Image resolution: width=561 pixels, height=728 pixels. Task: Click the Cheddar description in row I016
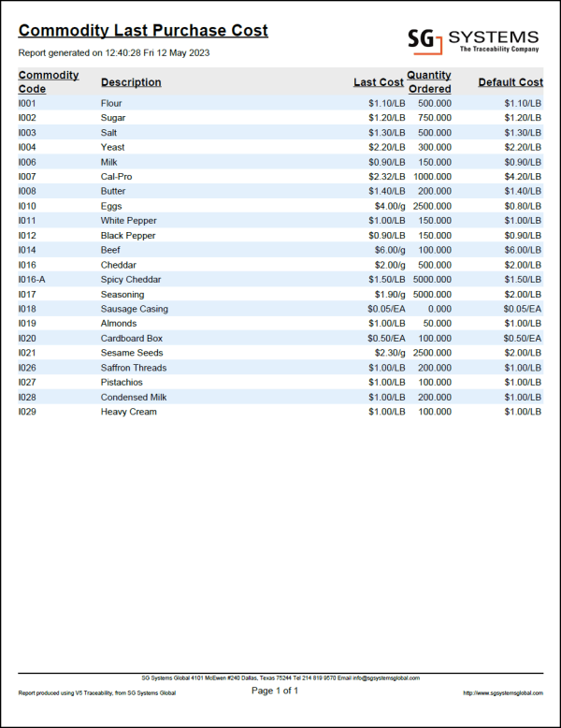[119, 265]
